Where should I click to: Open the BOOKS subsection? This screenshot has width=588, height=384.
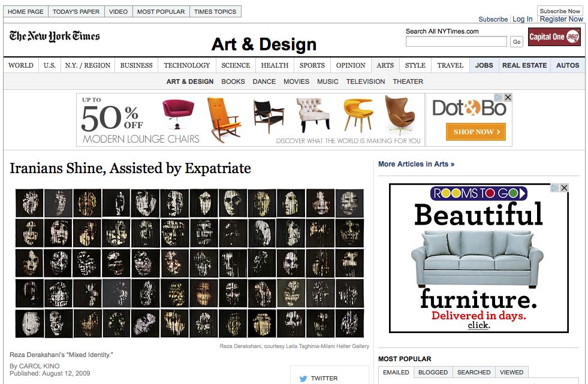click(x=233, y=81)
